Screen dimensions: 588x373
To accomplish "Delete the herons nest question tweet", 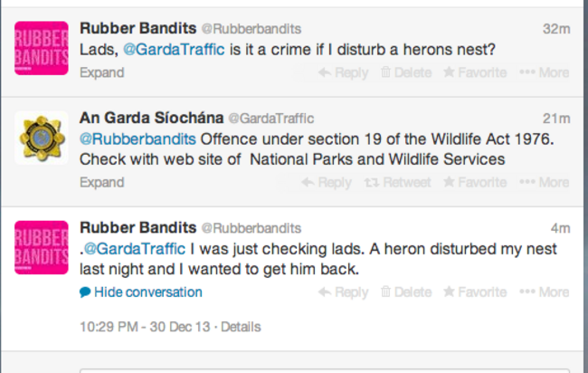I will click(406, 72).
